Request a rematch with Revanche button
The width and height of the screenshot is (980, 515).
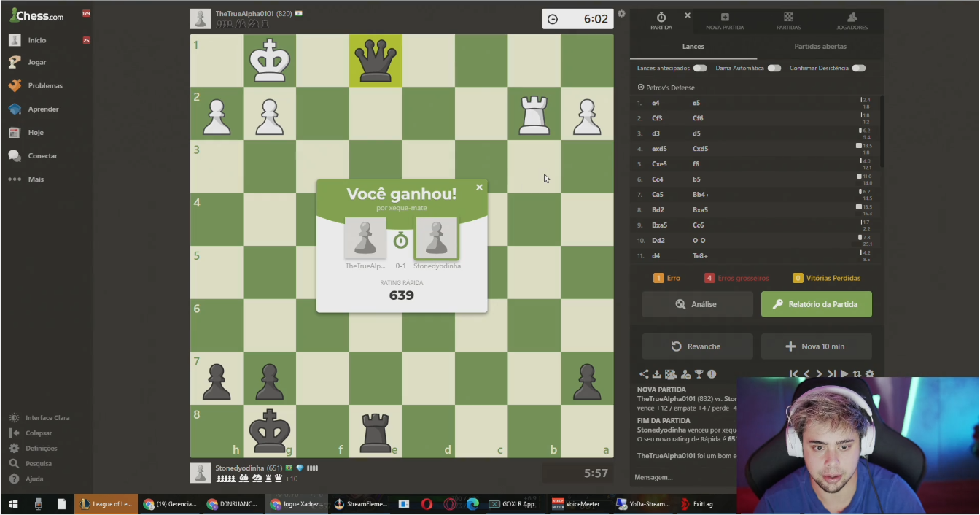[x=697, y=346]
